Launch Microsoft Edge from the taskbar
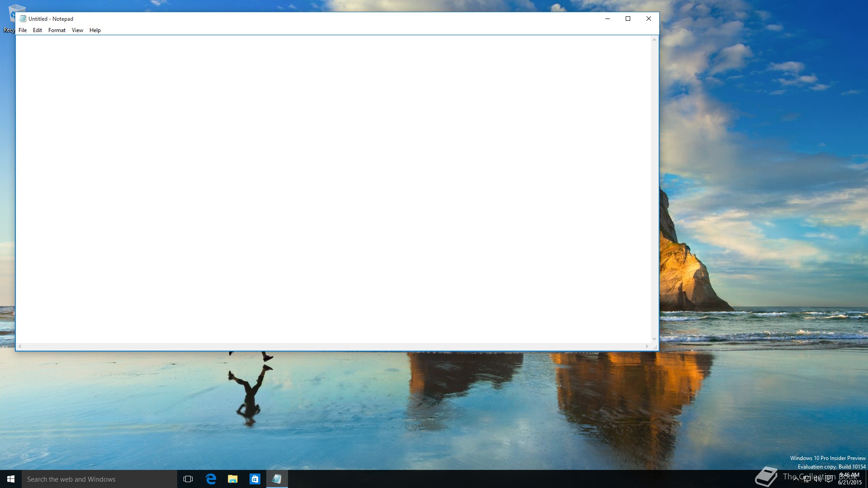The image size is (868, 488). coord(211,479)
